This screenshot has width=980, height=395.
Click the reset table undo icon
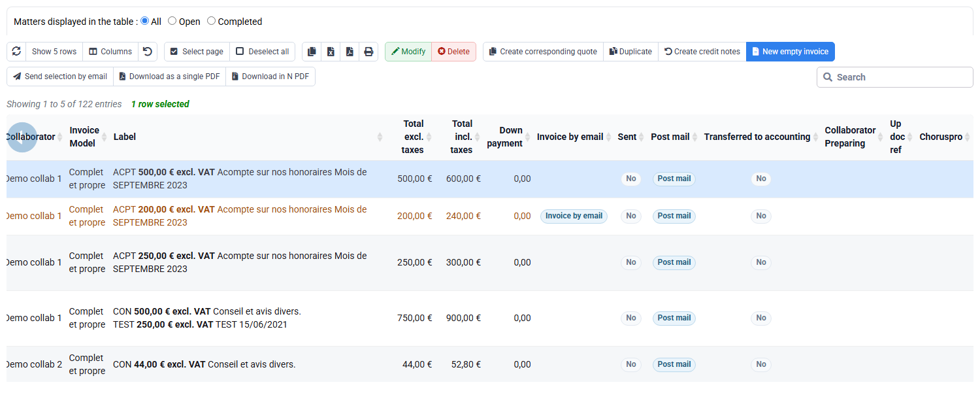pos(148,52)
